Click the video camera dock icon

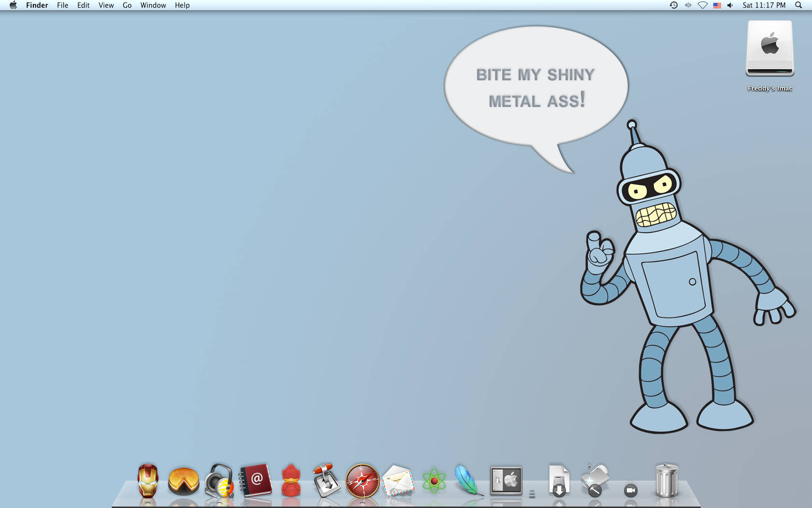[x=631, y=491]
